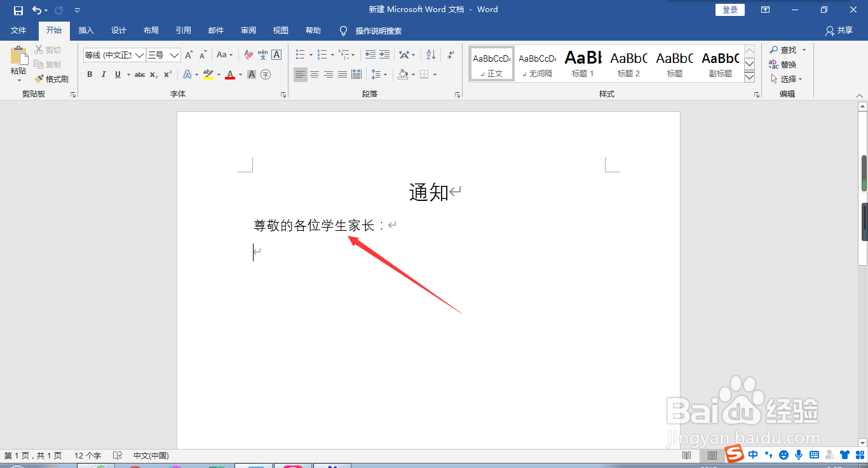Open the font size dropdown (三号)
This screenshot has width=868, height=468.
[x=174, y=55]
